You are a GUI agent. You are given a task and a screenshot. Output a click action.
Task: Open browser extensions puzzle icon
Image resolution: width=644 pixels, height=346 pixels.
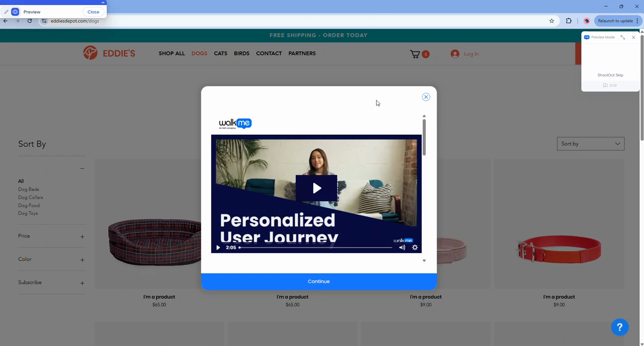[x=569, y=21]
